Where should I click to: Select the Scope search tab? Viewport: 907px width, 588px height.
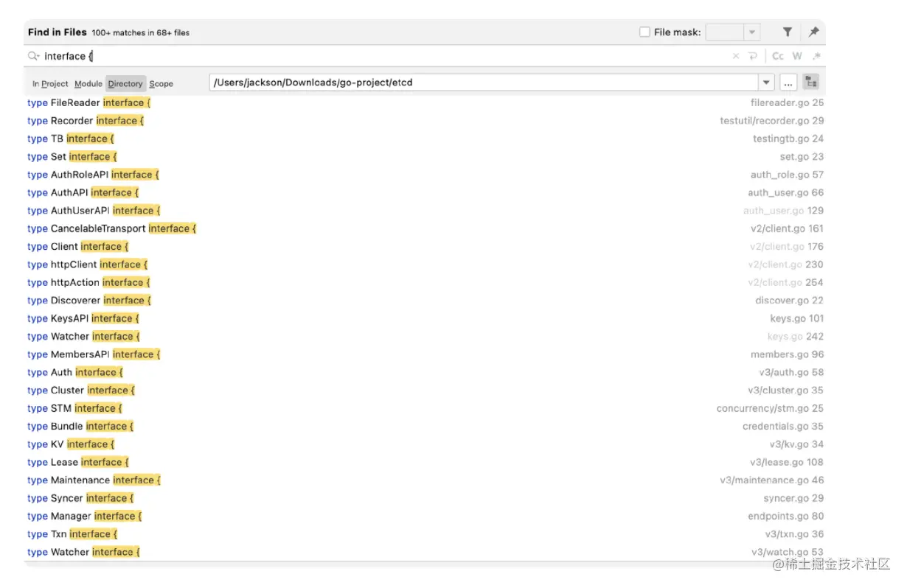click(x=161, y=84)
